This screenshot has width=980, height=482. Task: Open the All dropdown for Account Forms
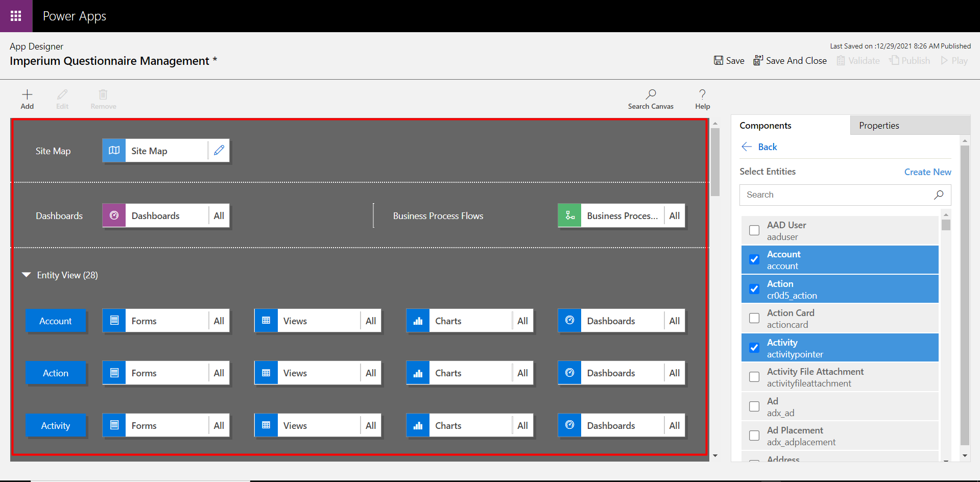click(219, 321)
